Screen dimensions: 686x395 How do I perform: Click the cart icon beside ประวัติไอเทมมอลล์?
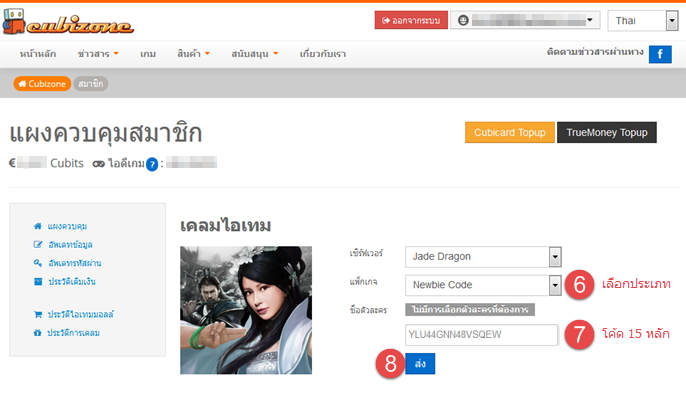[x=38, y=314]
